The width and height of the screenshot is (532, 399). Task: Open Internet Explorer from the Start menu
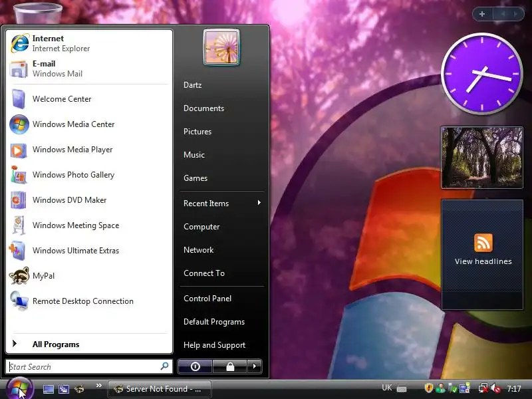pyautogui.click(x=89, y=43)
